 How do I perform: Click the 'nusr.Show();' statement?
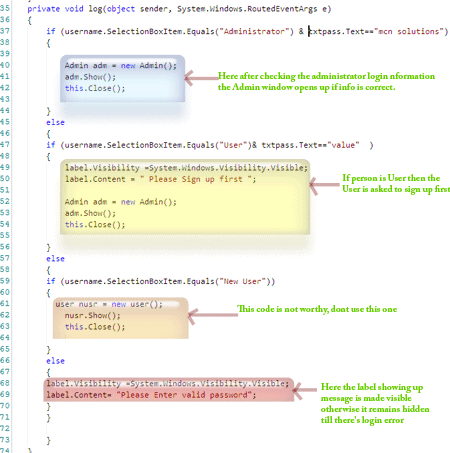[93, 316]
